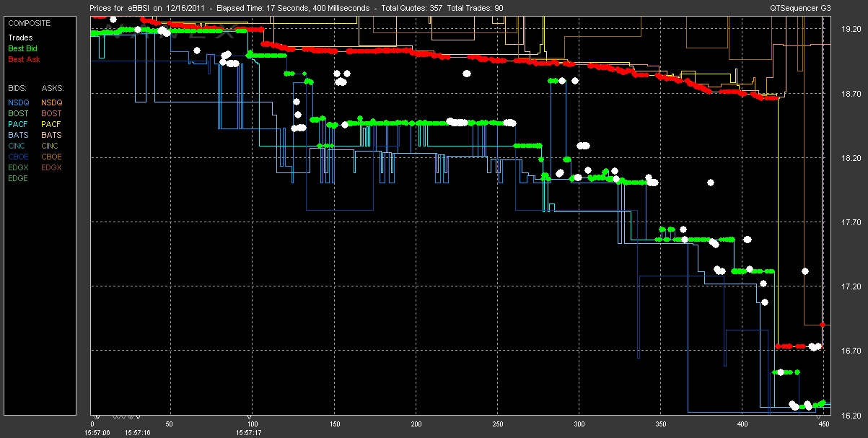
Task: Click NSDQ in the BIDS column
Action: pyautogui.click(x=19, y=102)
